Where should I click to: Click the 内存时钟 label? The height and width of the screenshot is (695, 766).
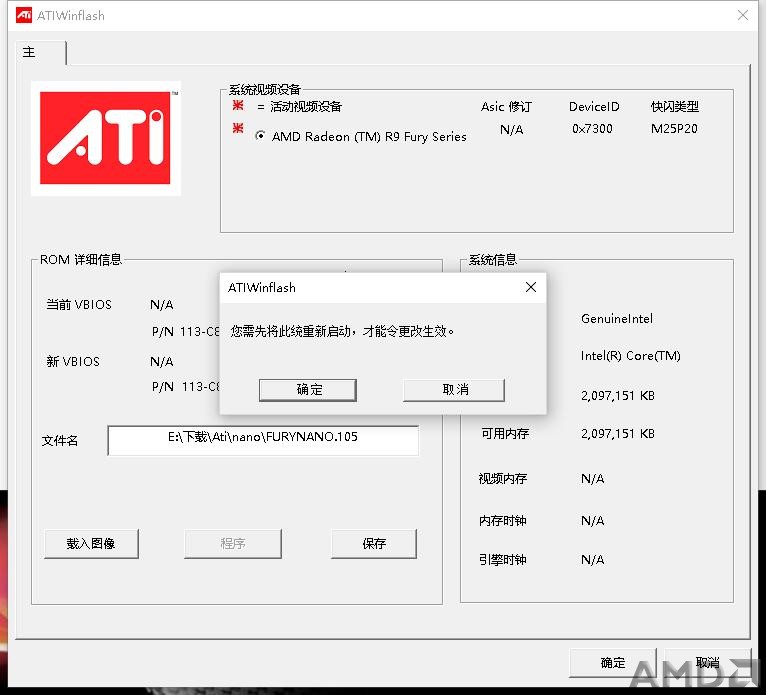503,521
